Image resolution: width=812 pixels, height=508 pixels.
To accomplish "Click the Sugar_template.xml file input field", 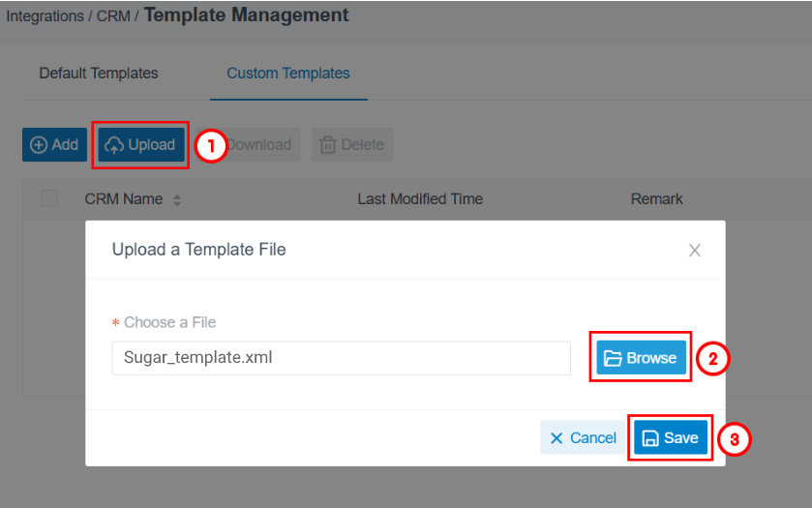I will (342, 358).
